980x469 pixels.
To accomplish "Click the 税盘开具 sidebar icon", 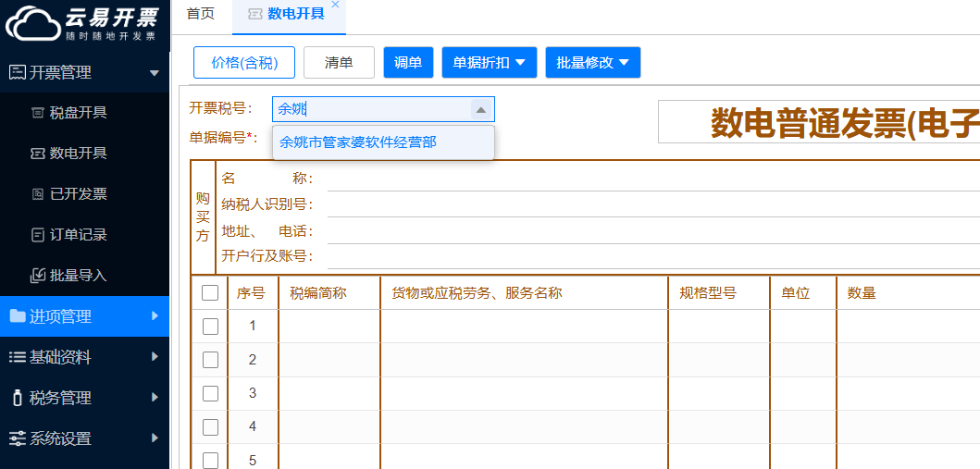I will 38,113.
